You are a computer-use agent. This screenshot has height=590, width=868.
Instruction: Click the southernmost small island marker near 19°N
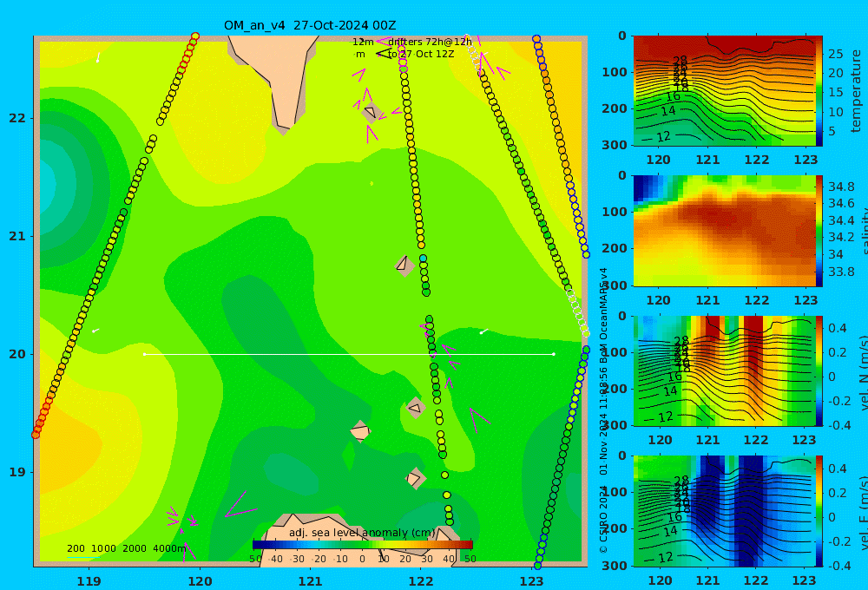coord(414,478)
